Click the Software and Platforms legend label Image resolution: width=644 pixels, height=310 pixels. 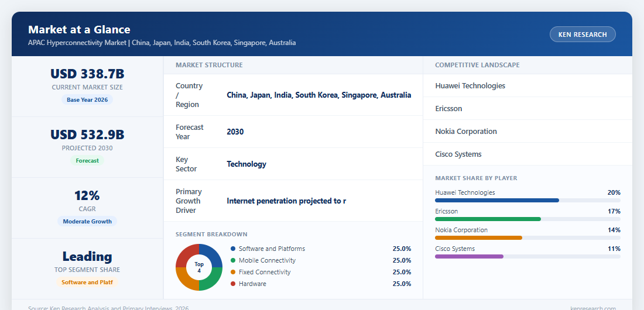coord(272,249)
